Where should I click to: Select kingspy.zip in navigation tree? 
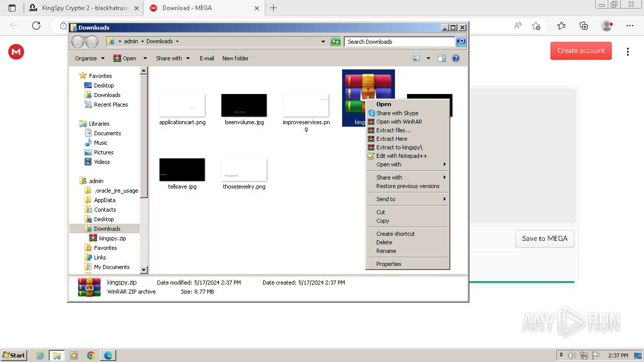pyautogui.click(x=112, y=238)
